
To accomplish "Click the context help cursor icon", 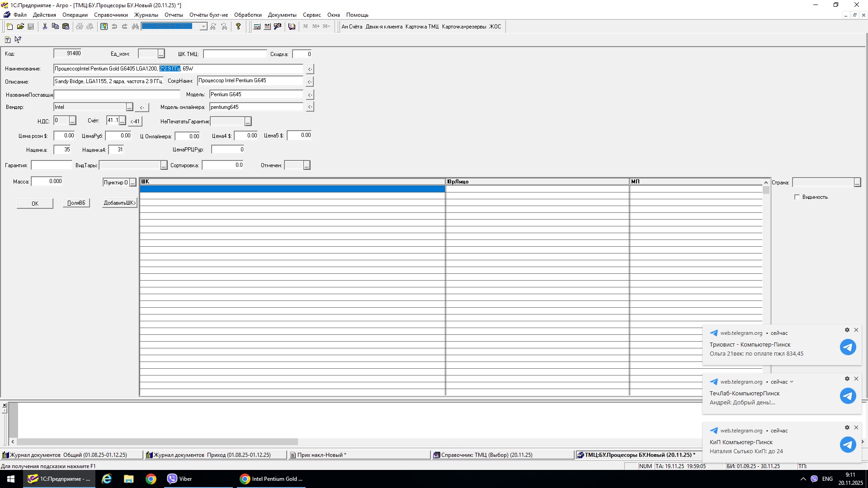I will 18,40.
